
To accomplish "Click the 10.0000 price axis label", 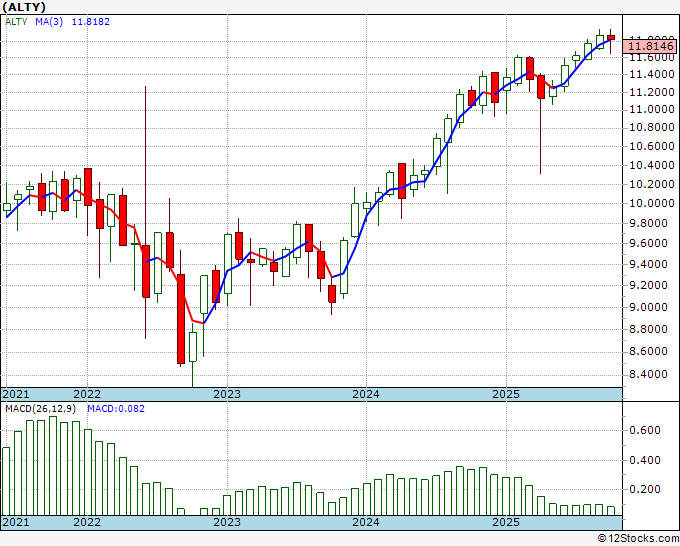I will [652, 204].
